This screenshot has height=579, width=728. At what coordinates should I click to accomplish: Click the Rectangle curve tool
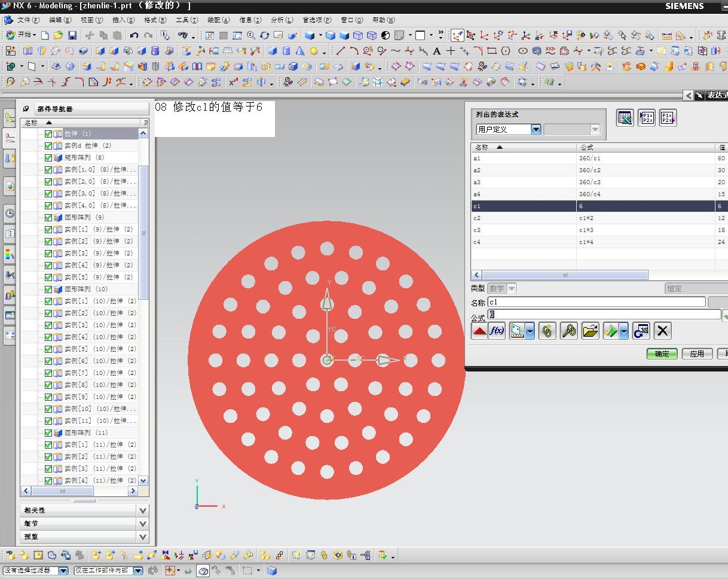point(492,51)
